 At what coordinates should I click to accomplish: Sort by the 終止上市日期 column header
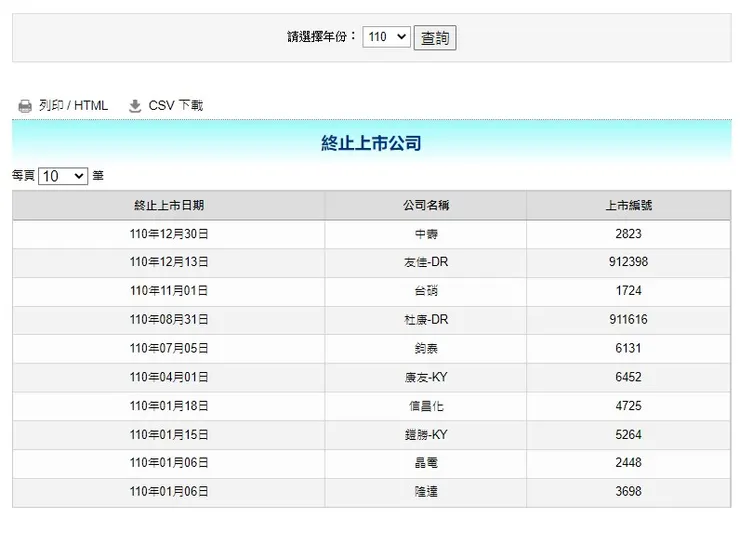click(x=169, y=205)
